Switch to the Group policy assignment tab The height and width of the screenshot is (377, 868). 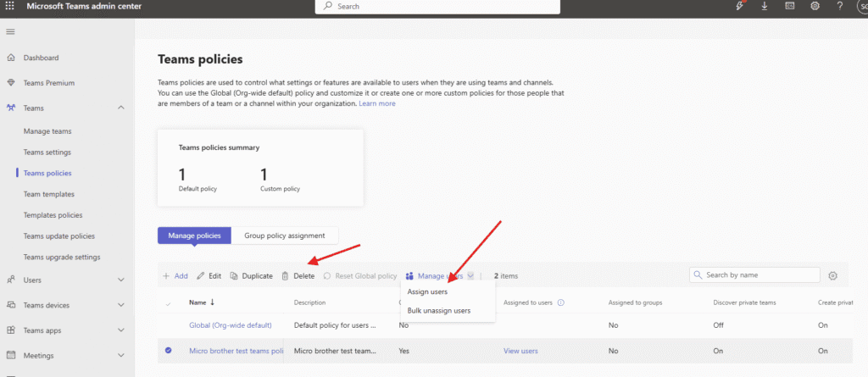[x=285, y=236]
